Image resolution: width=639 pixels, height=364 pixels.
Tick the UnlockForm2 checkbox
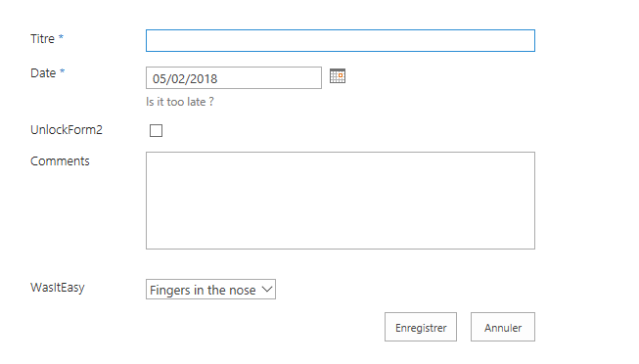click(x=157, y=130)
